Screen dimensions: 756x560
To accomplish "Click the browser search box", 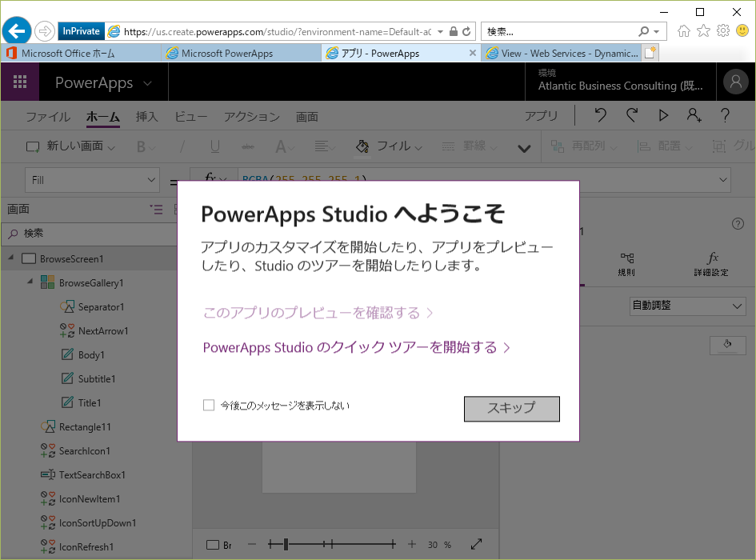I will [574, 32].
